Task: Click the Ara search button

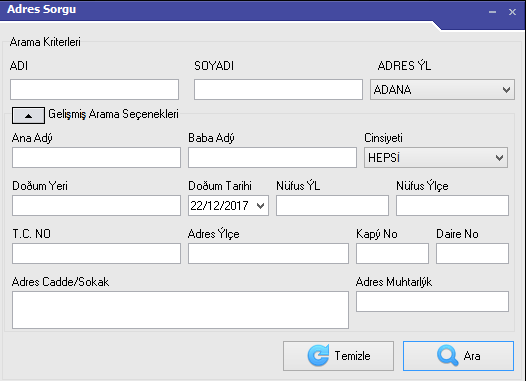Action: coord(458,356)
